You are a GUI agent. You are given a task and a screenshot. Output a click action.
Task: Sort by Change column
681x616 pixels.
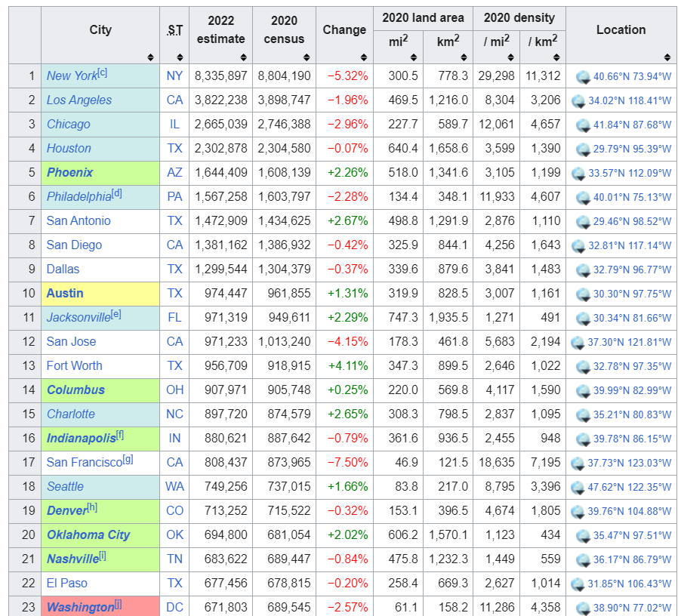pos(364,57)
